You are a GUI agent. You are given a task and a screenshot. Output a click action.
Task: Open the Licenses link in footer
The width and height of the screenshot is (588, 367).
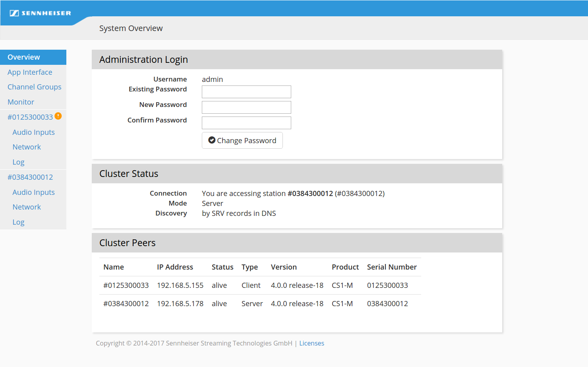point(311,344)
